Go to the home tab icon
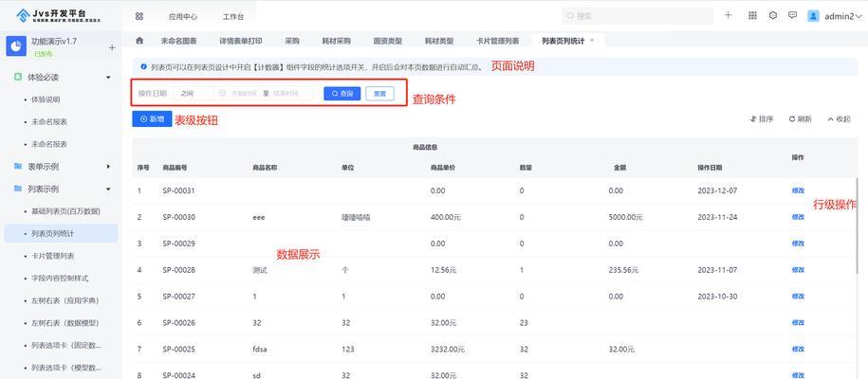This screenshot has width=868, height=379. tap(139, 41)
